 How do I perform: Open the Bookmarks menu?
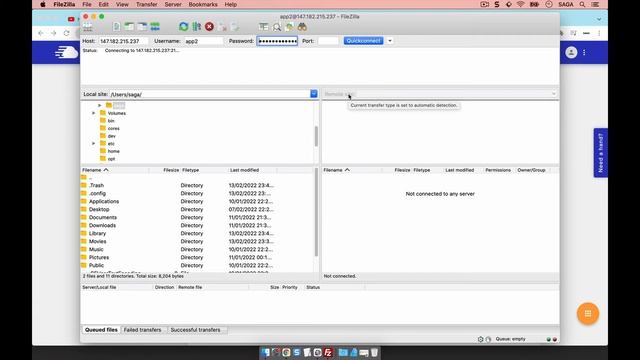tap(203, 4)
